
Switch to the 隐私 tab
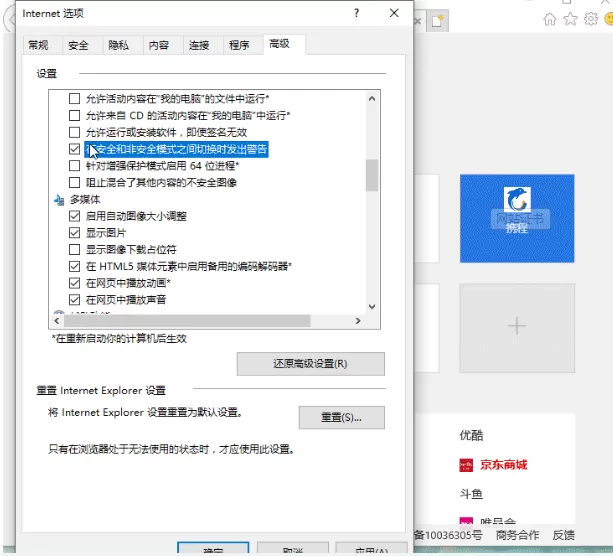tap(118, 45)
